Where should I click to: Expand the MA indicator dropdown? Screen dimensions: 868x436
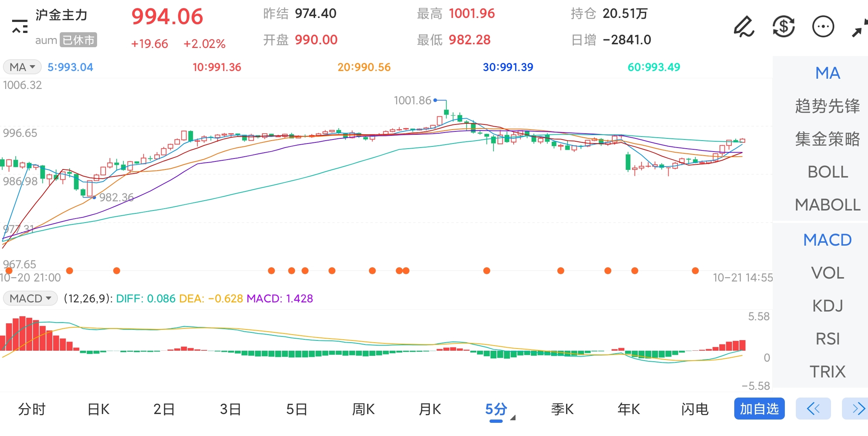pyautogui.click(x=22, y=66)
